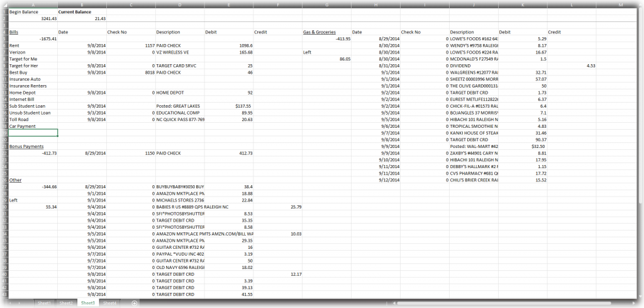Select the Rent cell
This screenshot has width=644, height=308.
click(33, 45)
